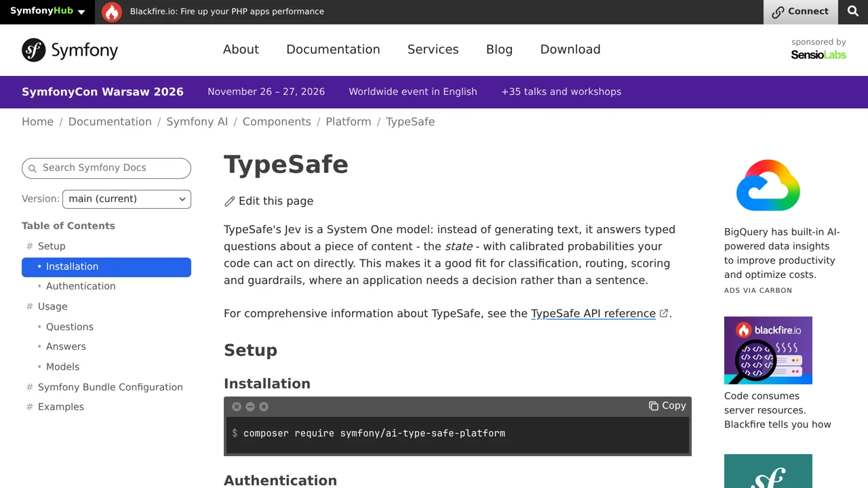The image size is (868, 488).
Task: Open the Blog menu item
Action: point(499,49)
